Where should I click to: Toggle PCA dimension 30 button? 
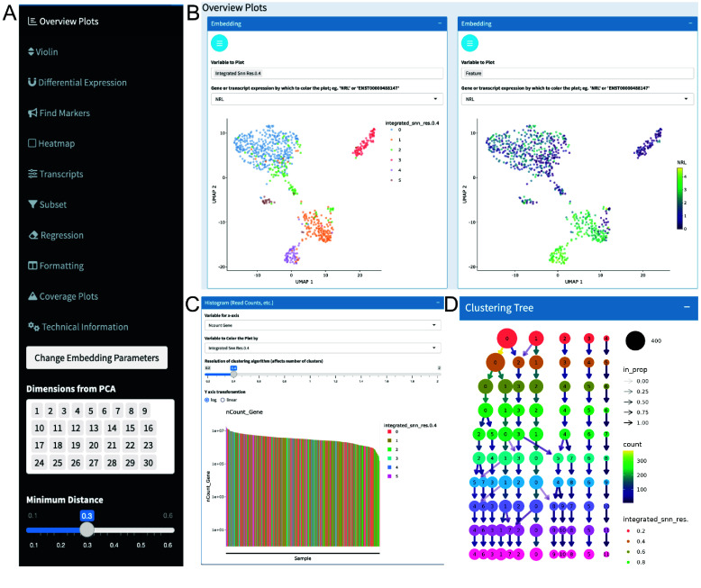[x=146, y=463]
